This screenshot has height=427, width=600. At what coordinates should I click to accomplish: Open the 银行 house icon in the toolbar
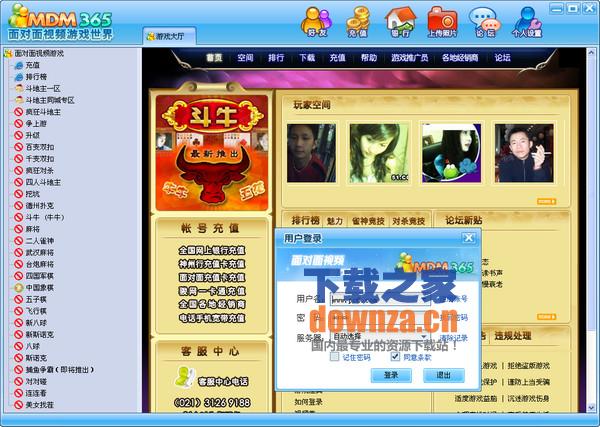[400, 22]
